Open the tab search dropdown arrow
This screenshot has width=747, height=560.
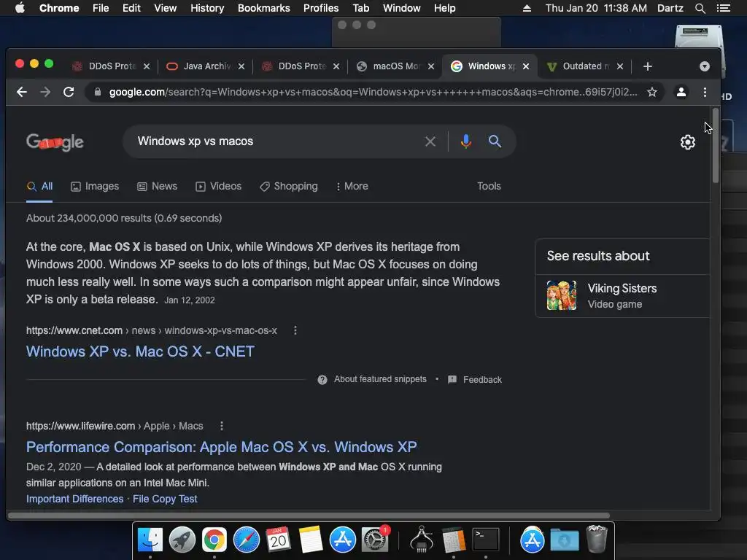[x=705, y=66]
